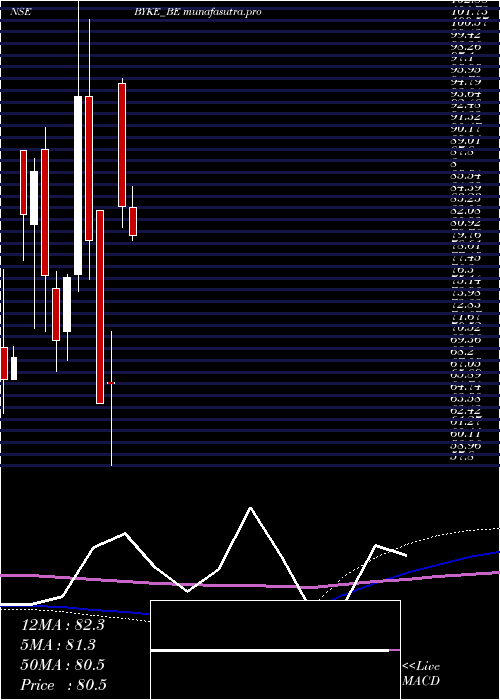Click the 99.42 price axis label
The width and height of the screenshot is (500, 700).
click(x=467, y=35)
